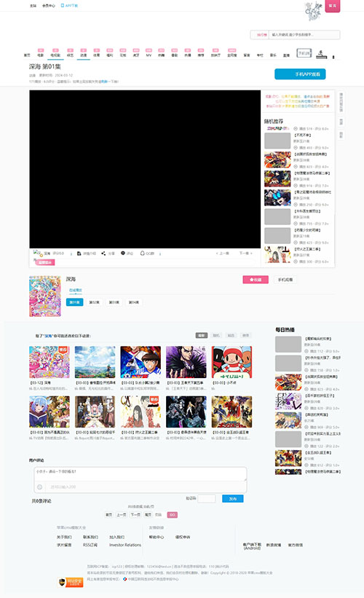
Task: Open the 电视剧 navigation item
Action: [x=55, y=55]
